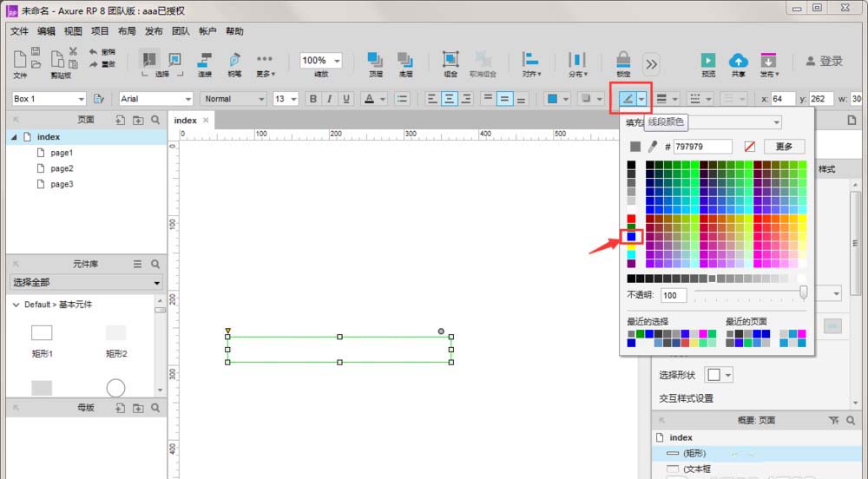
Task: Collapse the Default > 基本元件 group
Action: pyautogui.click(x=16, y=305)
